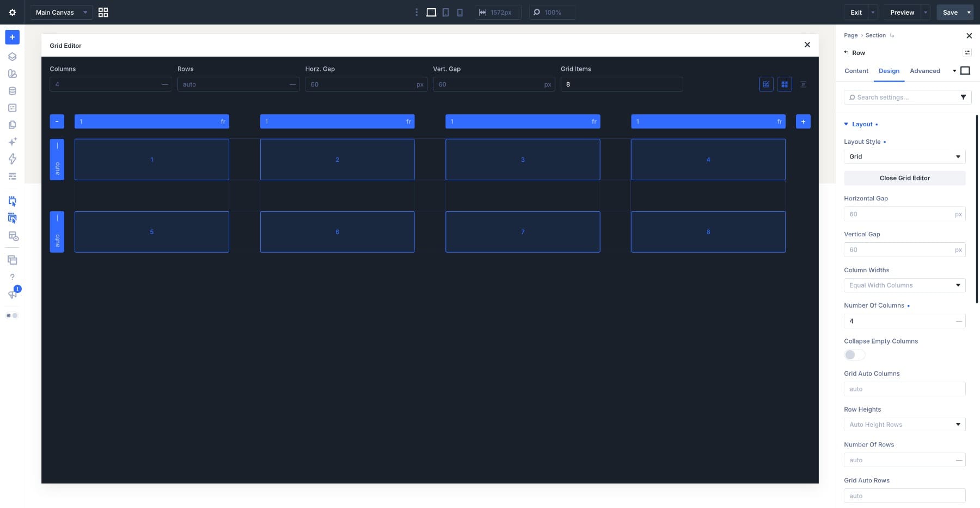This screenshot has height=508, width=980.
Task: Switch to phone viewport
Action: pos(460,12)
